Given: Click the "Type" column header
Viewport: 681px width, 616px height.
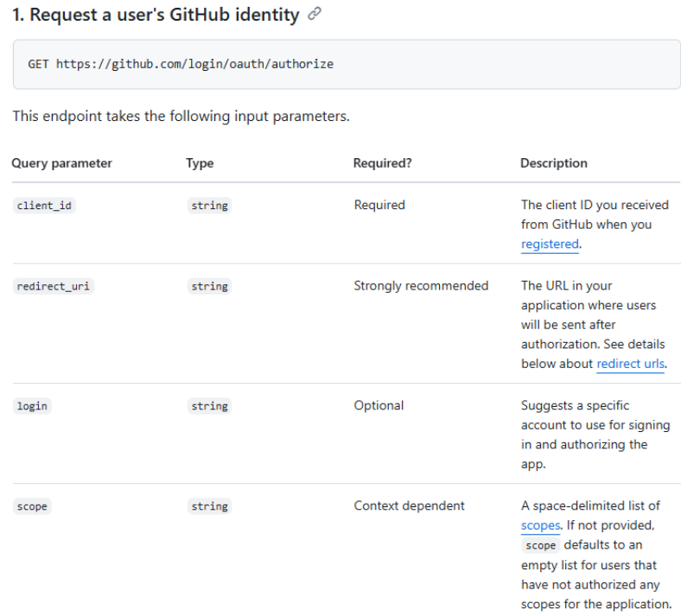Looking at the screenshot, I should (x=200, y=163).
